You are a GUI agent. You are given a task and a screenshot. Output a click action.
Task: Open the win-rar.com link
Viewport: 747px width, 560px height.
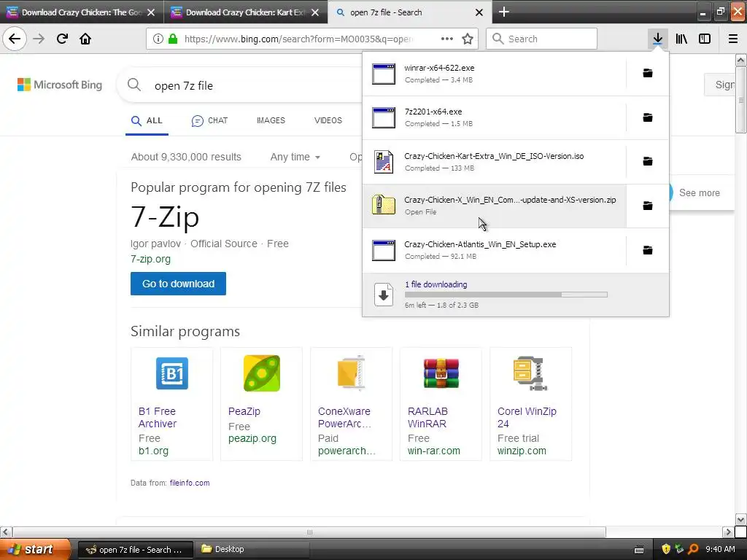434,451
